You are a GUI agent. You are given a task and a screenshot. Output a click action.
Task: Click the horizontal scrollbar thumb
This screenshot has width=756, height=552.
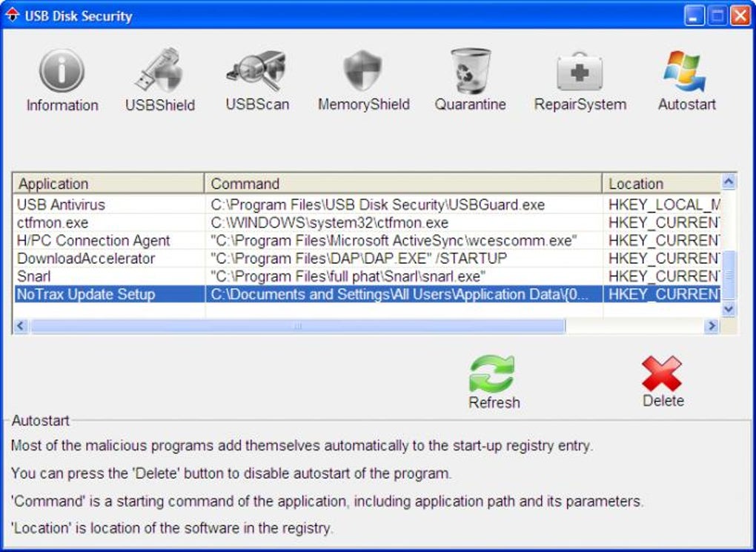pos(297,326)
